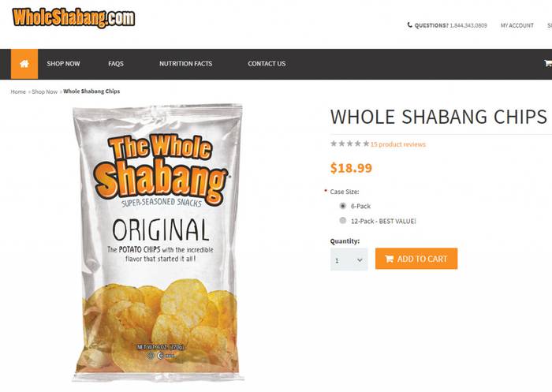
Task: Open the Quantity dropdown
Action: [349, 259]
